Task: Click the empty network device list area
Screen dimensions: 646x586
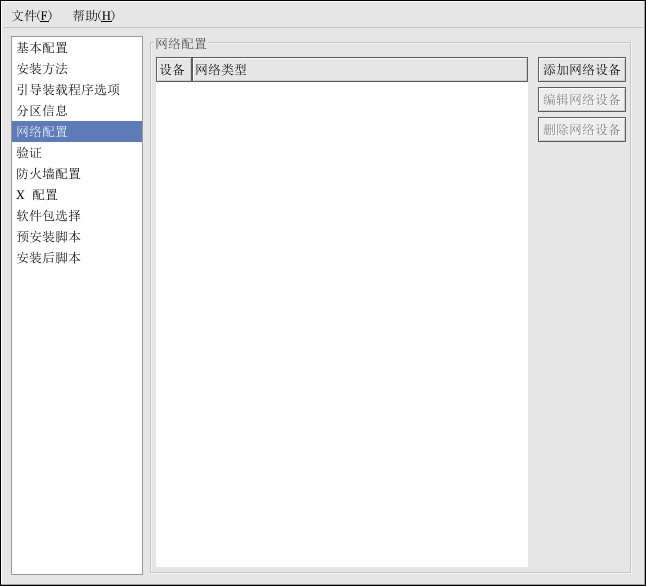Action: tap(341, 320)
